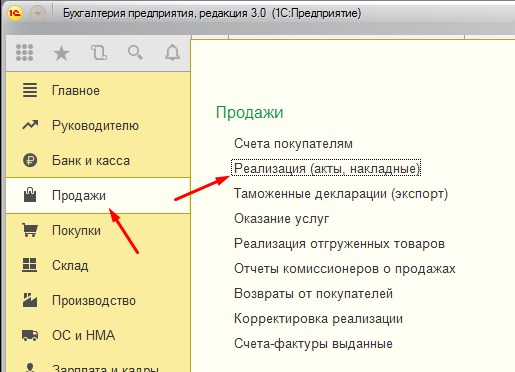
Task: Open Корректировка реализации link
Action: [x=318, y=318]
